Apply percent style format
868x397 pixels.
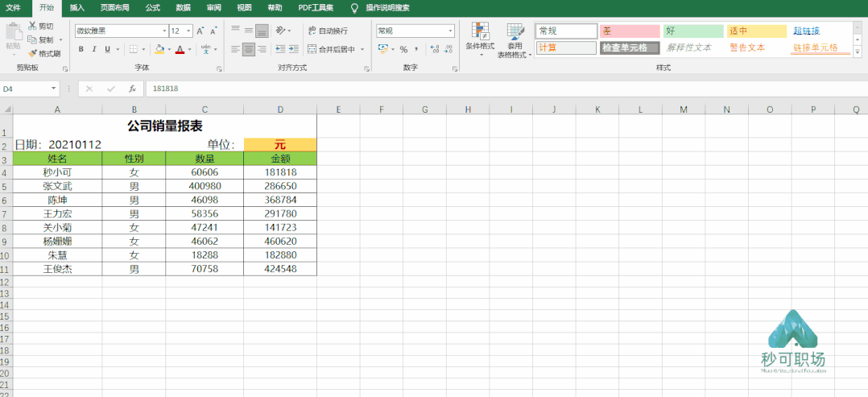[x=403, y=49]
